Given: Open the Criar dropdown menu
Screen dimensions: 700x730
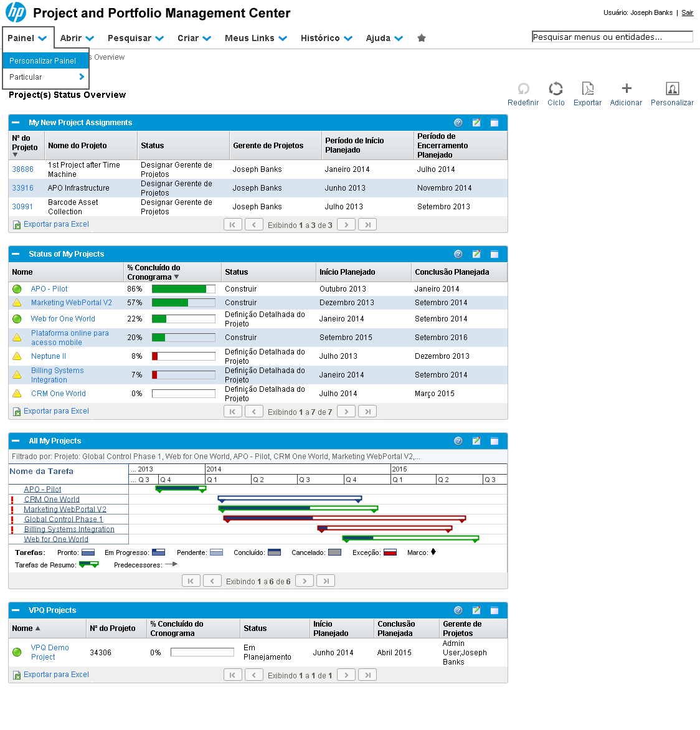Looking at the screenshot, I should [194, 38].
